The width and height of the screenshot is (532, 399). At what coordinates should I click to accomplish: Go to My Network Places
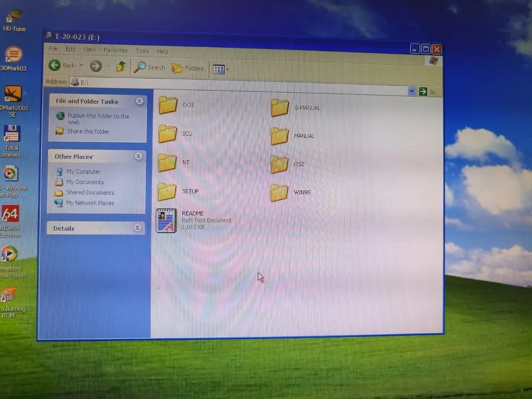[84, 203]
